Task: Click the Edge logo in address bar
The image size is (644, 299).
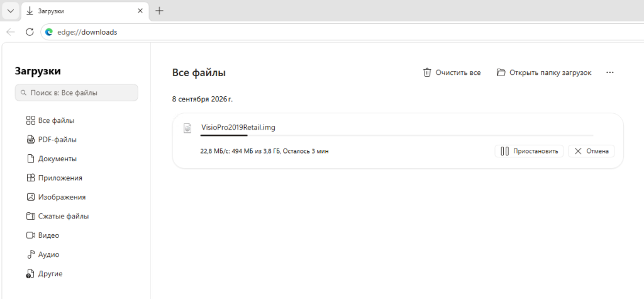Action: (x=49, y=32)
